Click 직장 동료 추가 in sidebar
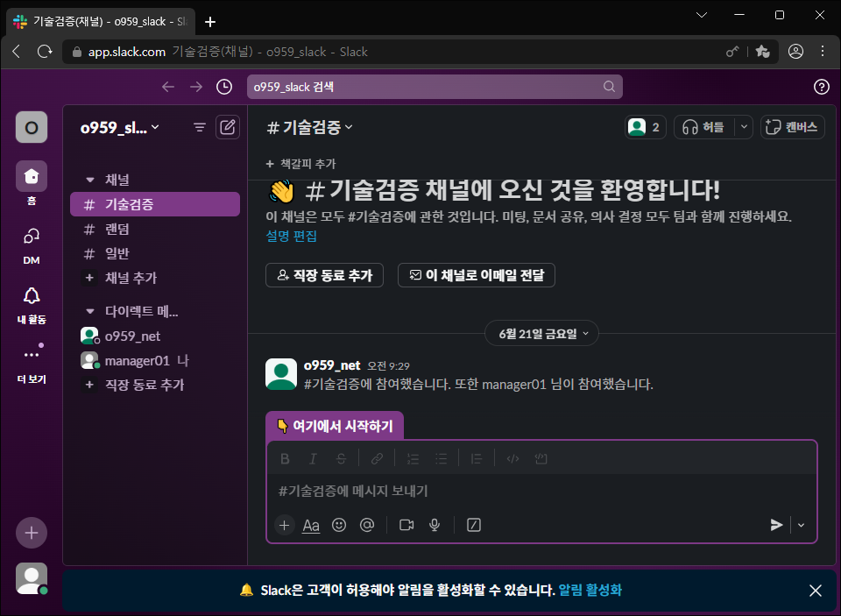Screen dimensions: 841x616 click(x=155, y=385)
